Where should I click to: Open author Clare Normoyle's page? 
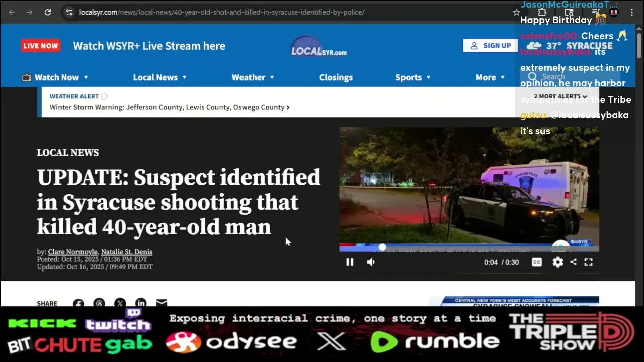coord(72,252)
